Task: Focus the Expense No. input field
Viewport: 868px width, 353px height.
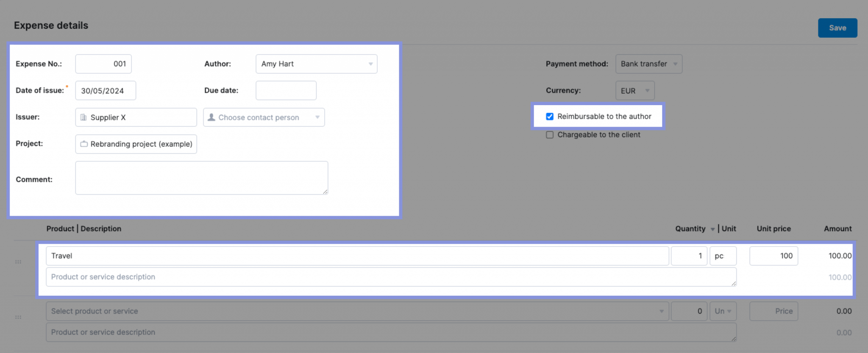Action: point(103,64)
